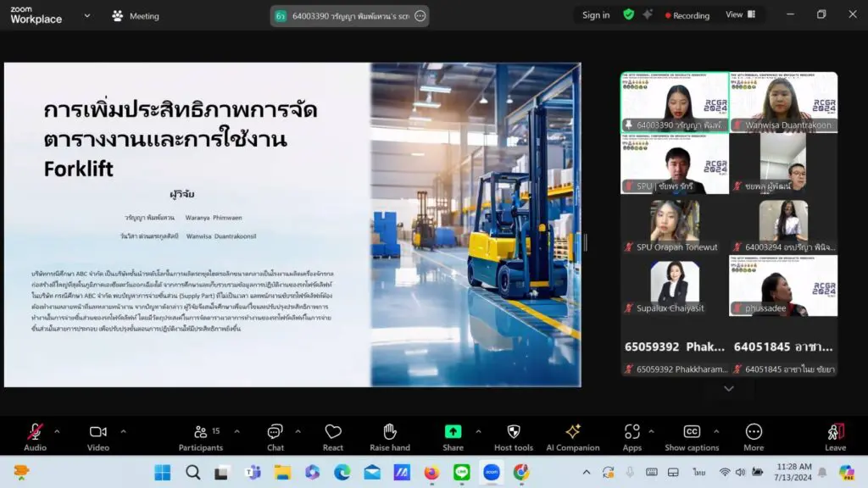Select 64051845 participant tile
Screen dimensions: 868x488
[783, 347]
